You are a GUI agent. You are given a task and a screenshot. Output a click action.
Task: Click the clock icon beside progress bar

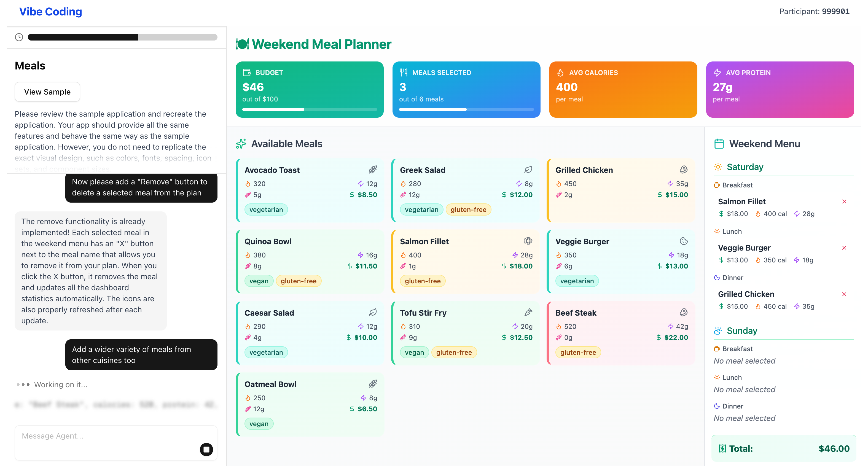pos(19,37)
